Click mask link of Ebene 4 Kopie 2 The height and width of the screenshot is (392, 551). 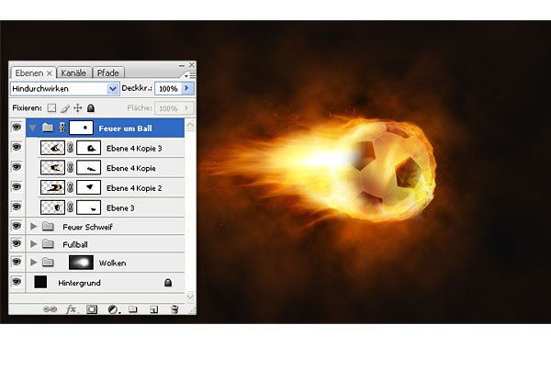coord(71,187)
